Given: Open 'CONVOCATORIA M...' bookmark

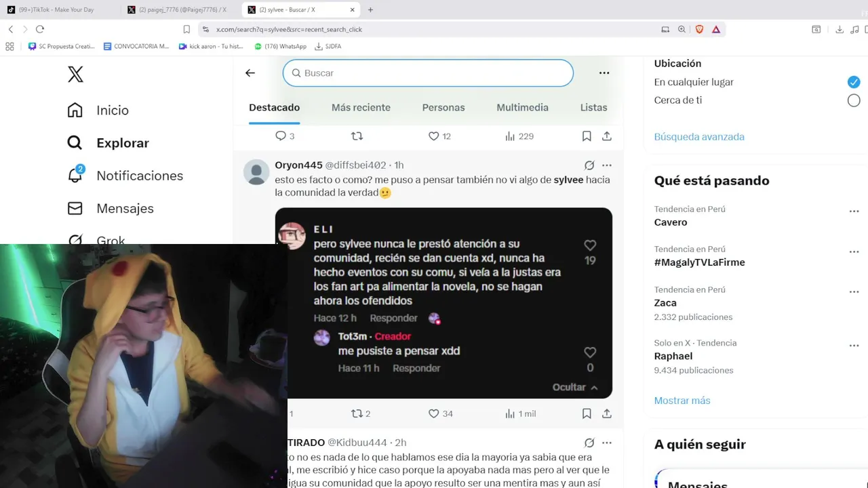Looking at the screenshot, I should [136, 46].
